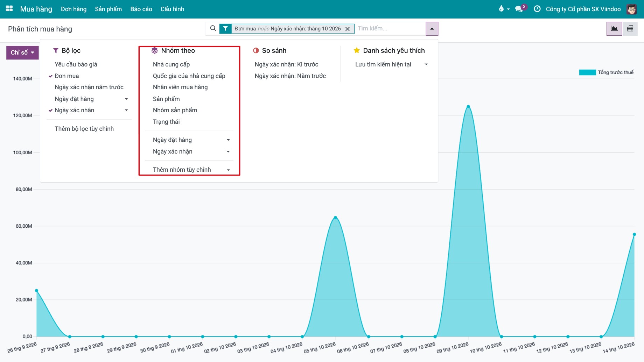Click the Tổng trước thuế legend swatch
This screenshot has height=362, width=644.
(587, 72)
